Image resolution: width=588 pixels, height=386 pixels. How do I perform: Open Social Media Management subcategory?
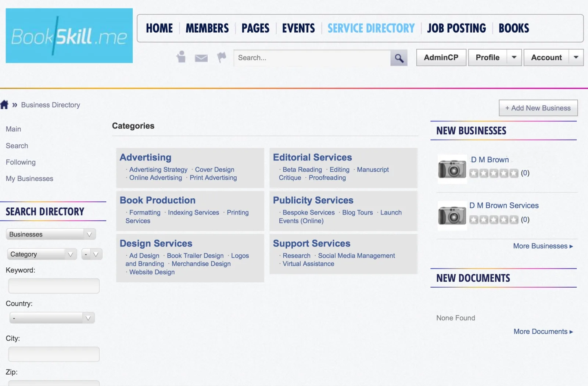click(x=356, y=256)
